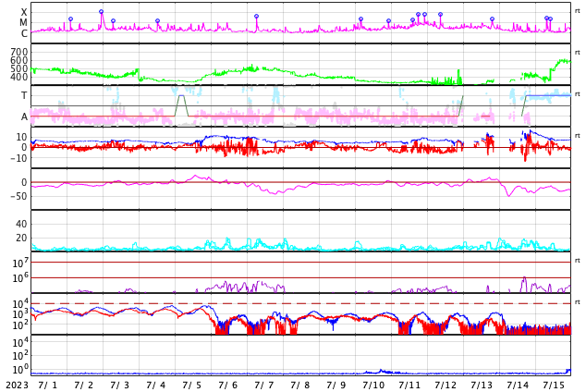Screen dimensions: 586x392
Task: Click the '7/12' date label
Action: pyautogui.click(x=446, y=386)
